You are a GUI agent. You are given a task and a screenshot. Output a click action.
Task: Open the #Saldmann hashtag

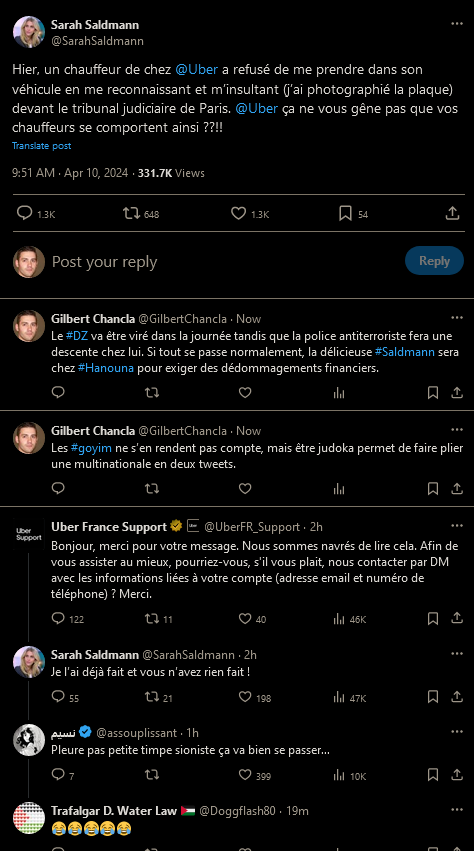[x=405, y=352]
